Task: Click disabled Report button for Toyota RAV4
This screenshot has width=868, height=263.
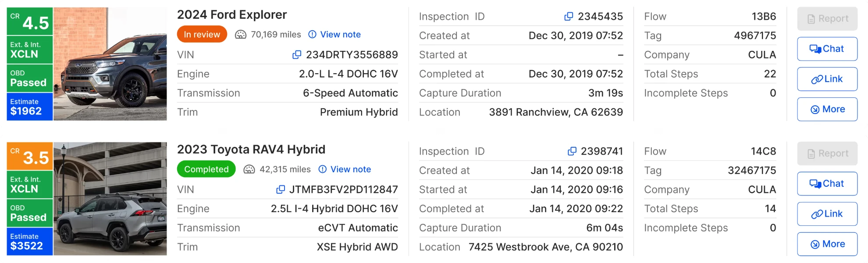Action: tap(827, 153)
